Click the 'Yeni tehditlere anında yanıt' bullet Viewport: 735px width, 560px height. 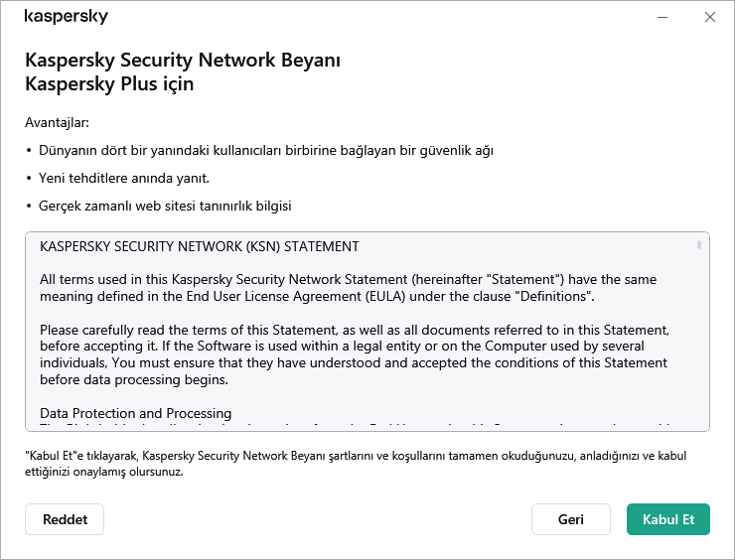coord(123,179)
